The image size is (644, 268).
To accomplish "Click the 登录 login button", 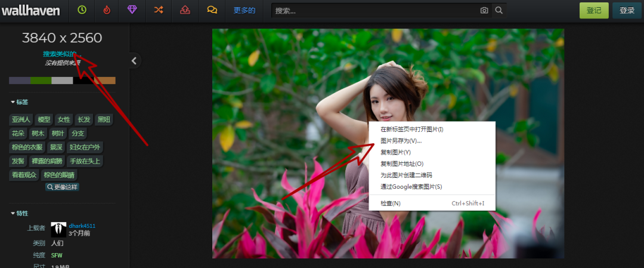I will pos(627,11).
